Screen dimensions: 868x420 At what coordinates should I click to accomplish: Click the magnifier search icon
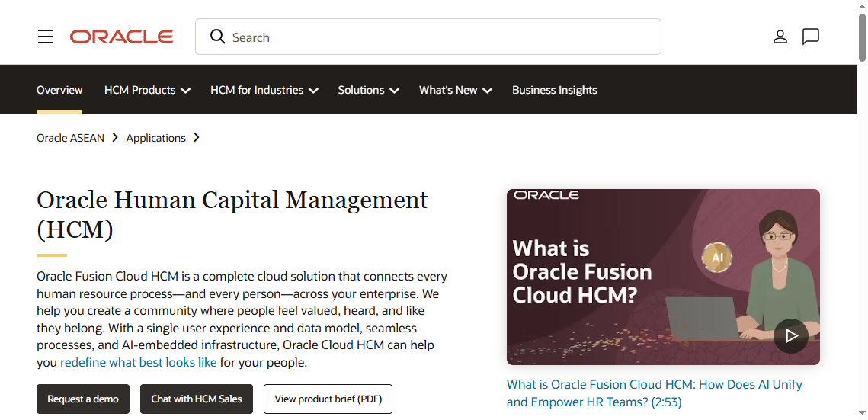point(217,37)
